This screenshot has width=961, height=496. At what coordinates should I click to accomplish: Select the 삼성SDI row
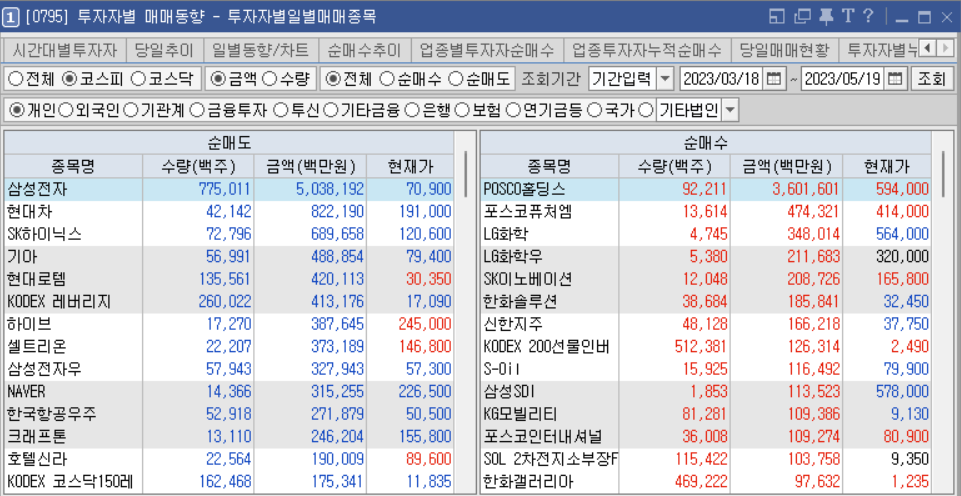pos(706,392)
